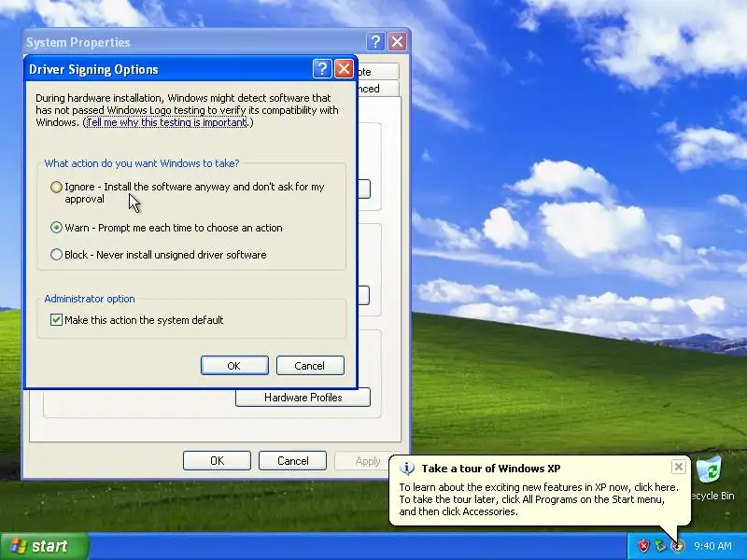Image resolution: width=747 pixels, height=560 pixels.
Task: Click the System Properties help question icon
Action: pos(375,42)
